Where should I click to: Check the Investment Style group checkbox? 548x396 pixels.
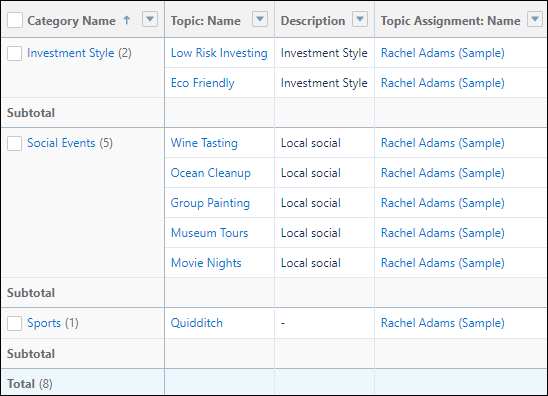tap(15, 53)
